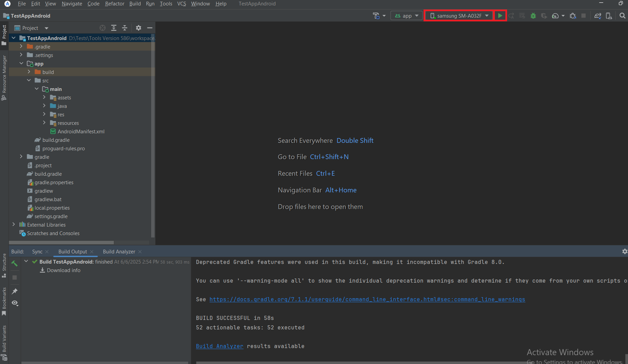The height and width of the screenshot is (364, 628).
Task: Expand the .settings folder
Action: click(21, 55)
